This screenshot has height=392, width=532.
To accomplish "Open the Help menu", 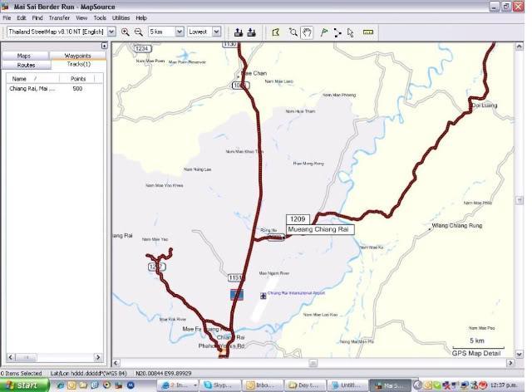I will 141,17.
